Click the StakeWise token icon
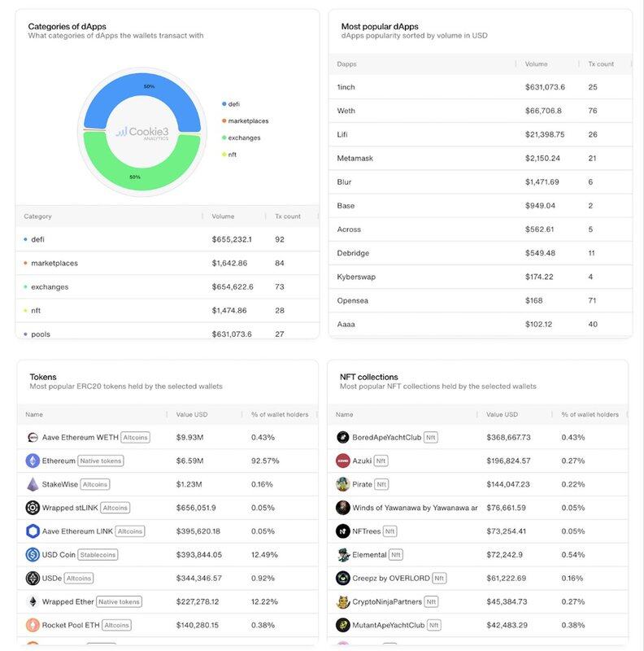644x651 pixels. pyautogui.click(x=33, y=484)
